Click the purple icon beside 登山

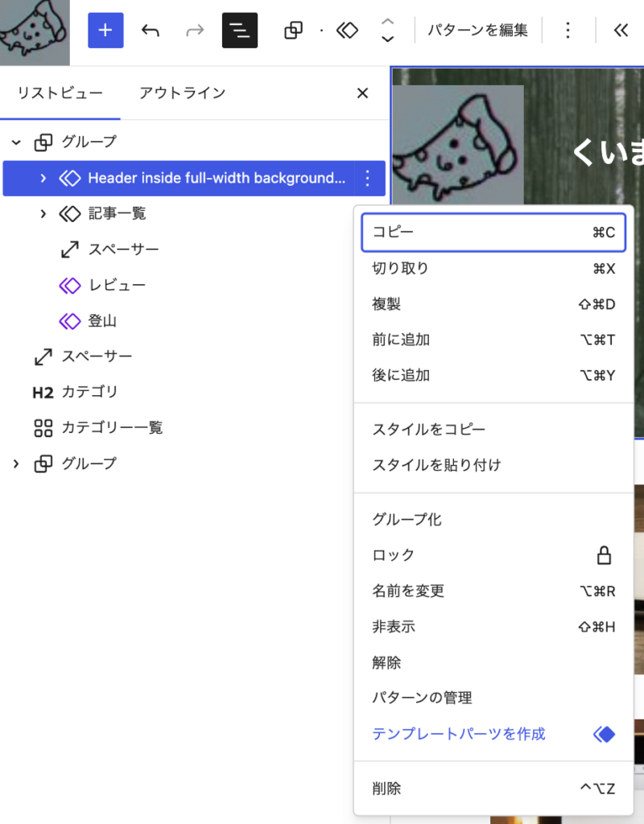point(70,321)
